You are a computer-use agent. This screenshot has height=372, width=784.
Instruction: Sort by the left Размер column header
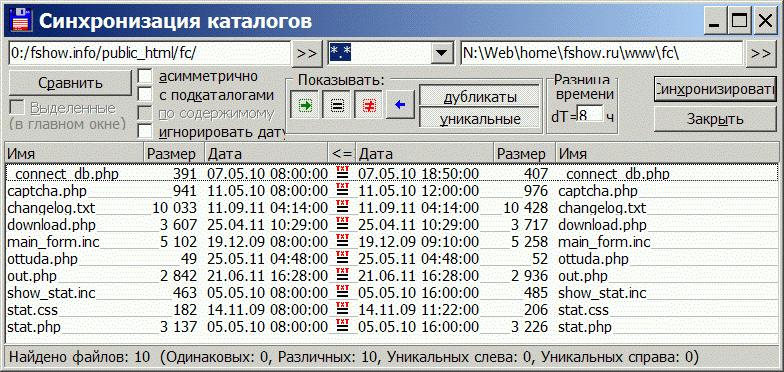point(174,153)
